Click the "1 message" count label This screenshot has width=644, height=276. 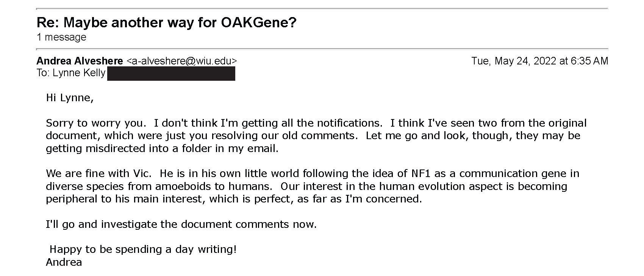click(61, 37)
